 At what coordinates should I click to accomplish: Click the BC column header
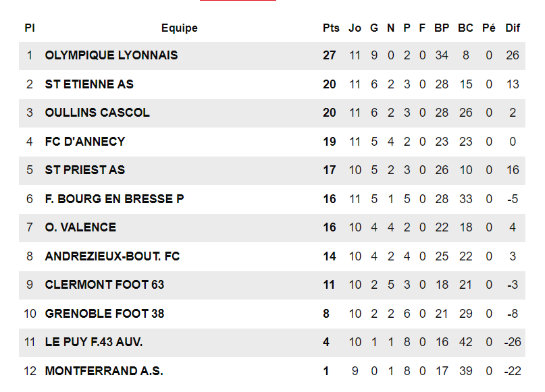(465, 28)
